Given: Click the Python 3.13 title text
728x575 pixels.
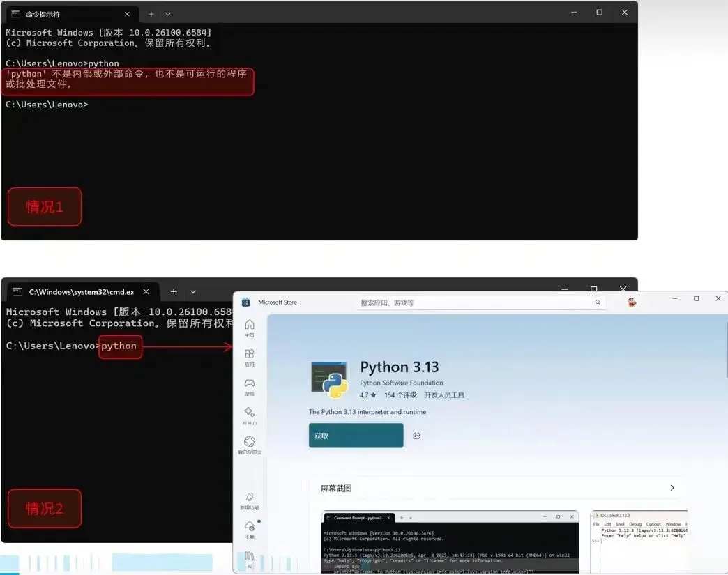Looking at the screenshot, I should (400, 367).
